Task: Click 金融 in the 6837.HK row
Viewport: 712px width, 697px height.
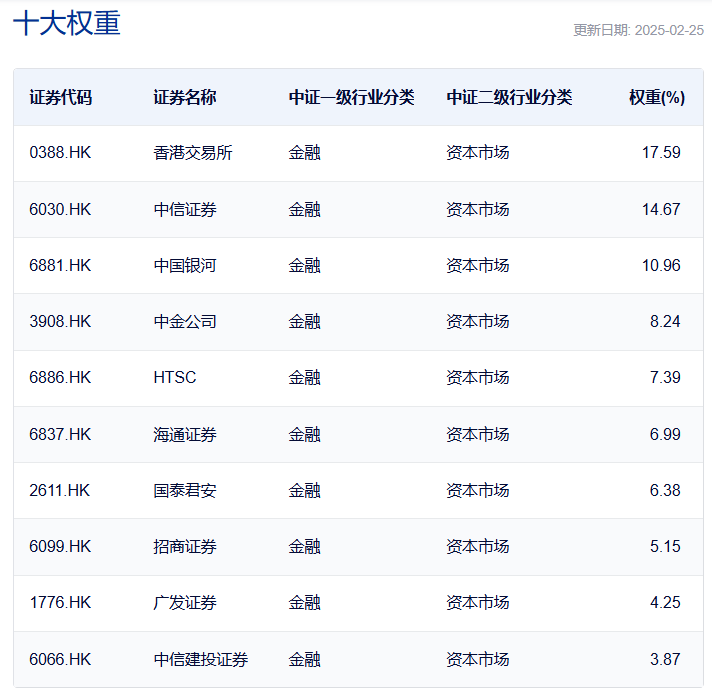Action: [305, 435]
